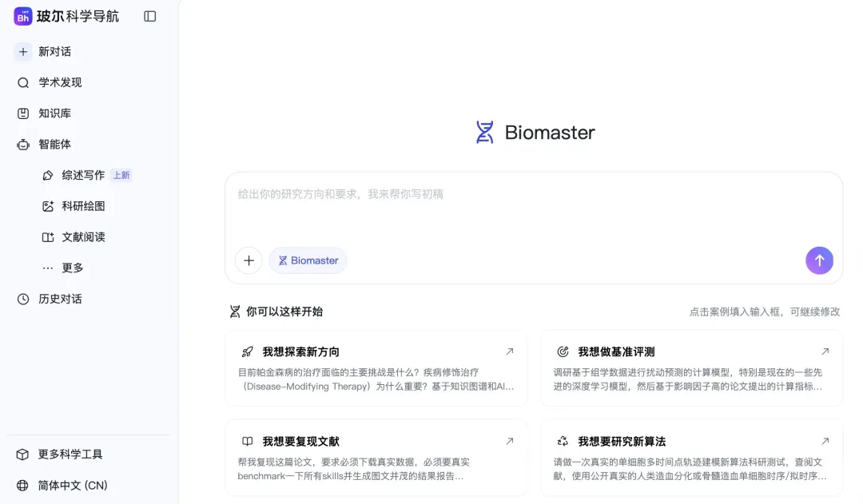Select 综述写作 writing agent
This screenshot has height=504, width=863.
tap(82, 175)
